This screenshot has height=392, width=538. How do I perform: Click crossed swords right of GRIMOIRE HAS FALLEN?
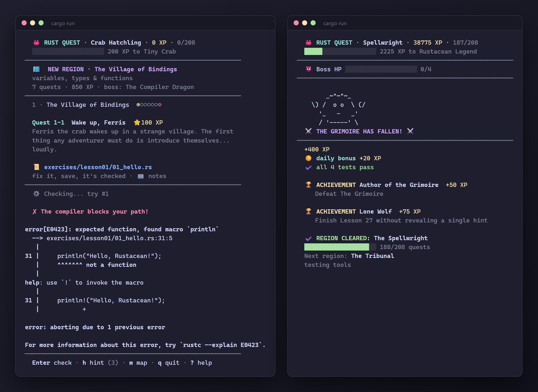point(410,132)
